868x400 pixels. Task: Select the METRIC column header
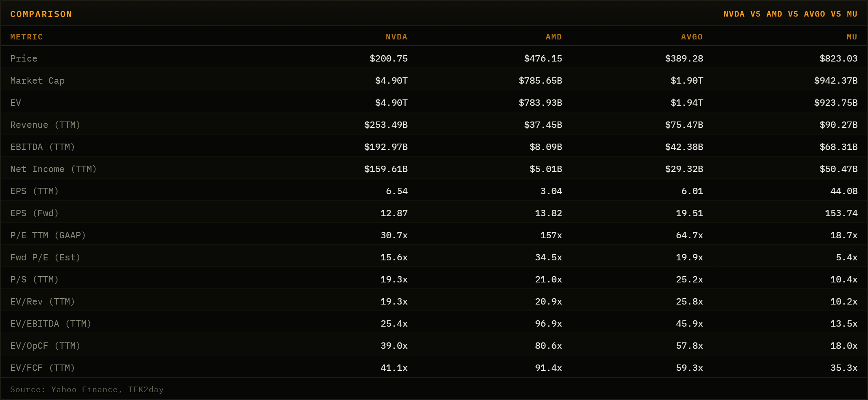click(x=26, y=37)
